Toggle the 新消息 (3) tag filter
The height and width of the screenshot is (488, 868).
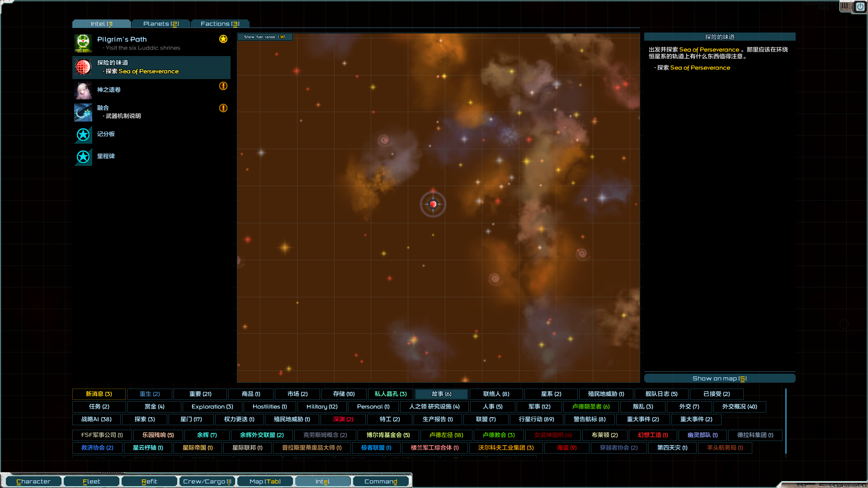[x=99, y=394]
